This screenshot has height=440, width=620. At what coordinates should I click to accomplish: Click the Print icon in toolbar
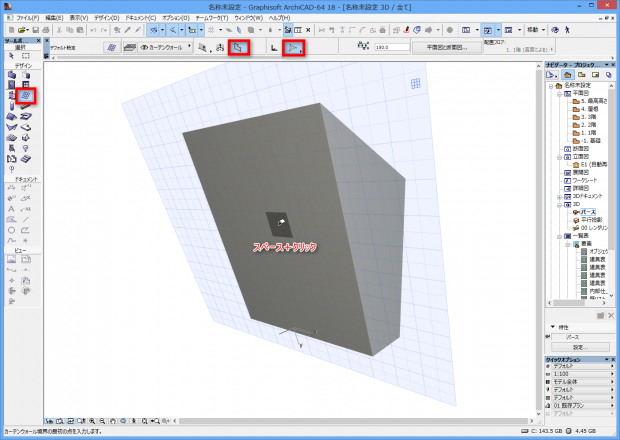pos(45,30)
